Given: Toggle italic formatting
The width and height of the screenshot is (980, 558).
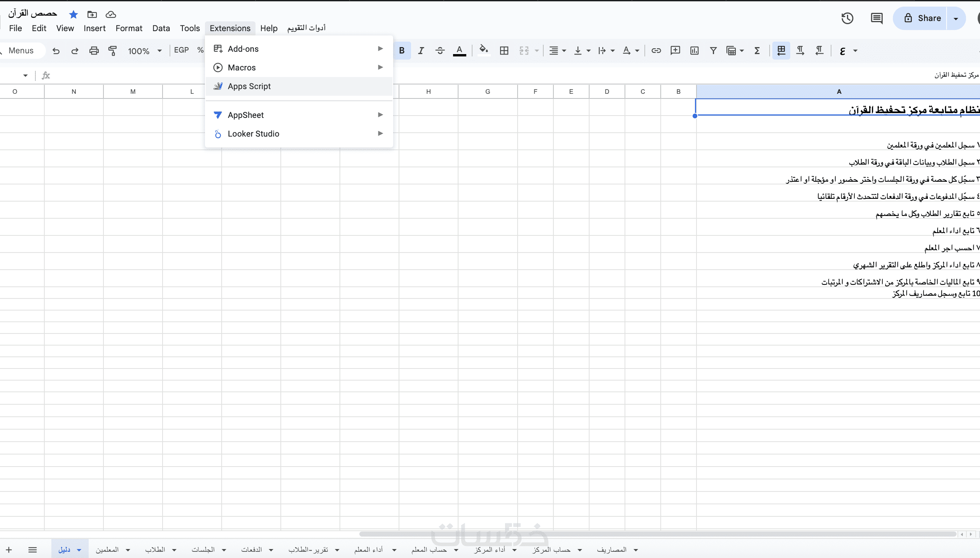Looking at the screenshot, I should click(421, 51).
